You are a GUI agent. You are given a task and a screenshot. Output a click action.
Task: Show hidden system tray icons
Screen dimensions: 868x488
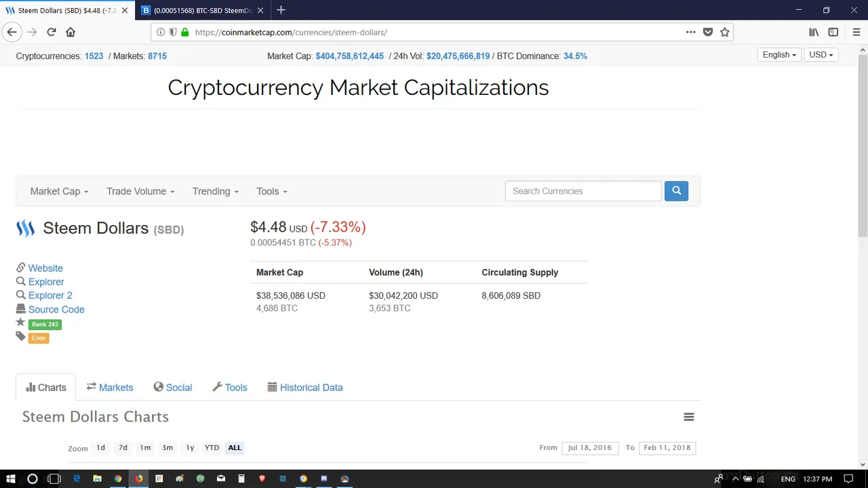point(734,479)
